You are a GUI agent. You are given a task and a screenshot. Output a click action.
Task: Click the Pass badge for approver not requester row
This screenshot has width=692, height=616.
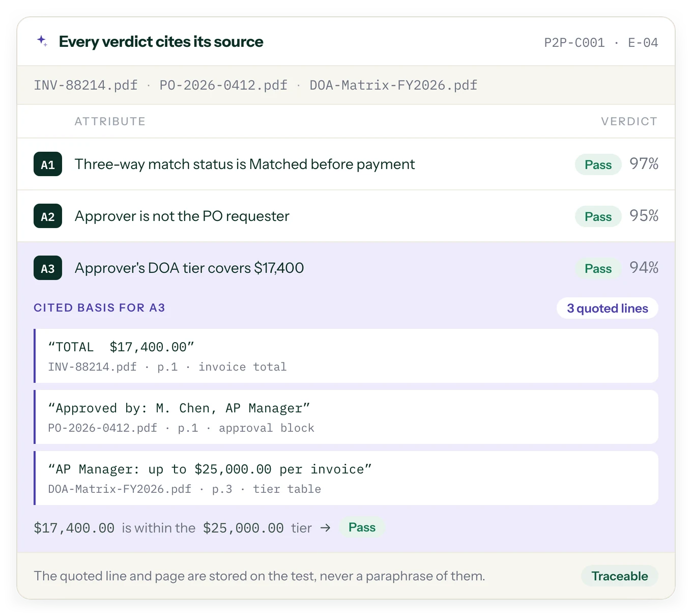[x=598, y=216]
